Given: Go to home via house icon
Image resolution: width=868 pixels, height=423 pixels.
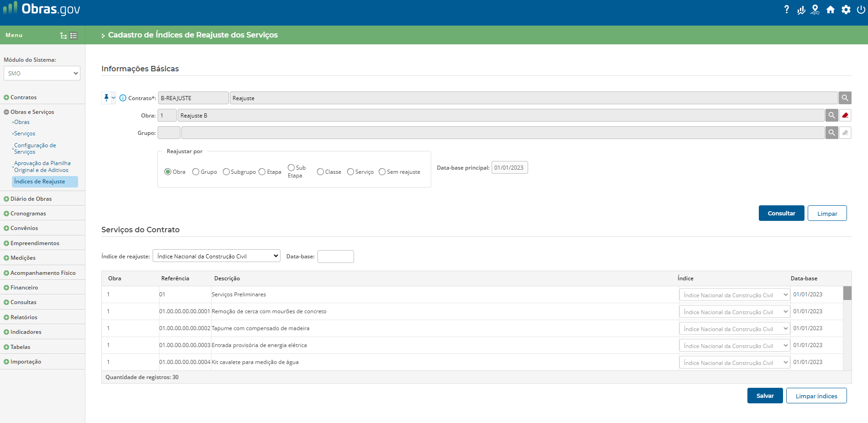Looking at the screenshot, I should tap(831, 10).
